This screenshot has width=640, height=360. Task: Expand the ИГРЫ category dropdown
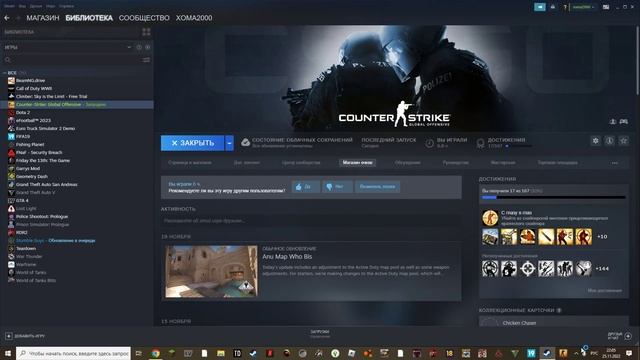tap(129, 47)
